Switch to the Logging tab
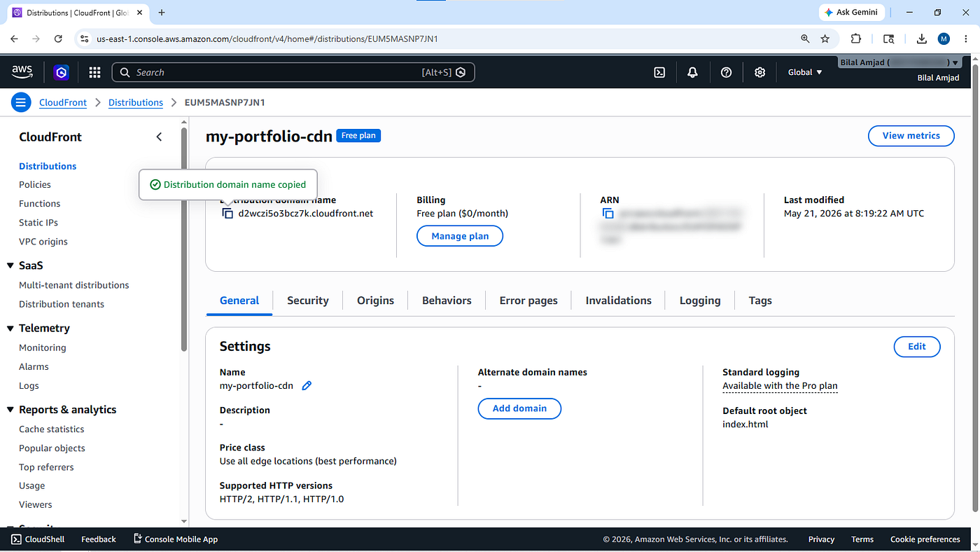 click(700, 301)
